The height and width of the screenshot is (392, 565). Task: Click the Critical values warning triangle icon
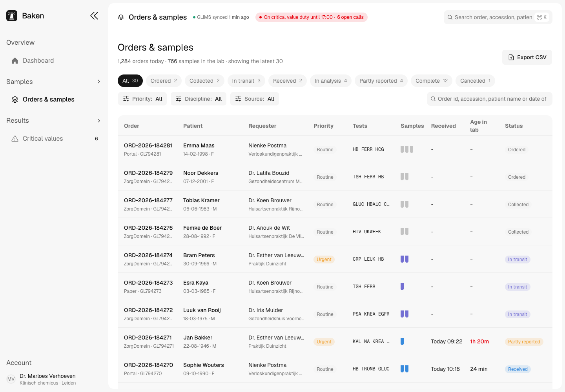15,138
